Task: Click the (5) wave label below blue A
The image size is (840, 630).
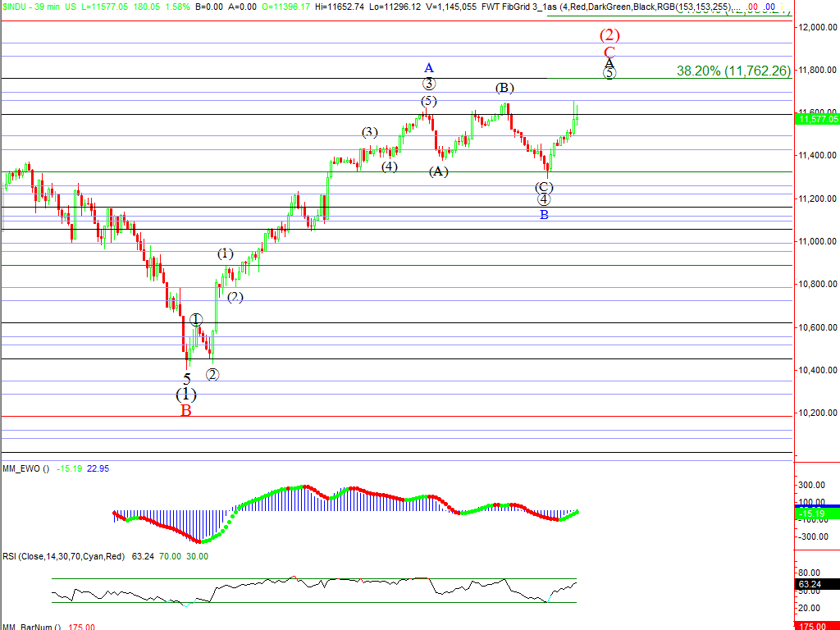Action: [x=428, y=101]
